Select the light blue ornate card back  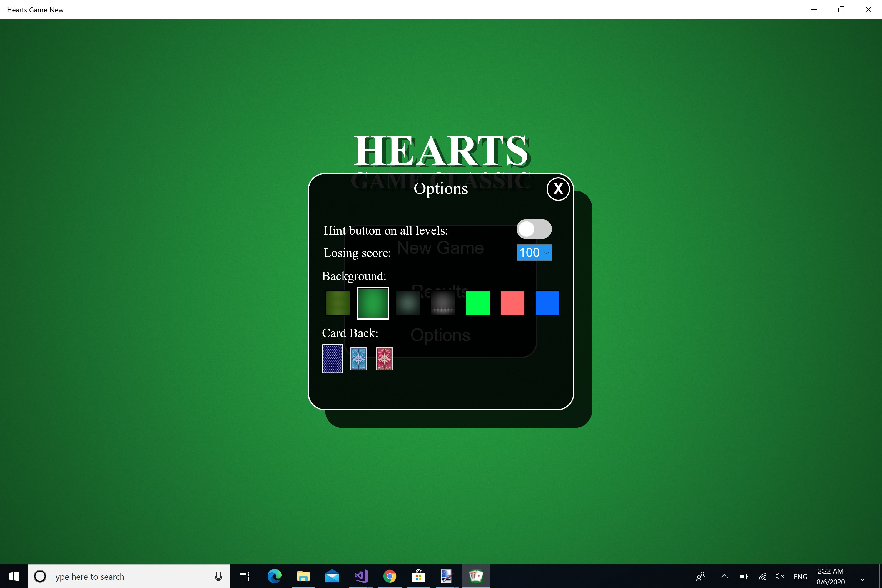(x=358, y=358)
